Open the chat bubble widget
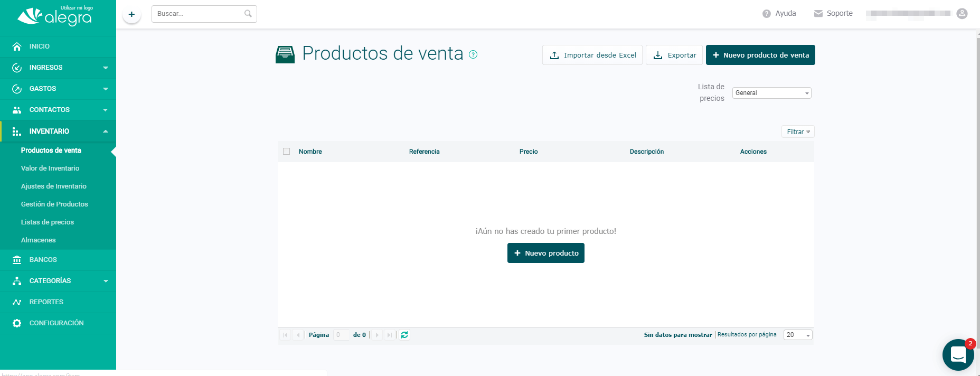Image resolution: width=980 pixels, height=376 pixels. [x=958, y=355]
